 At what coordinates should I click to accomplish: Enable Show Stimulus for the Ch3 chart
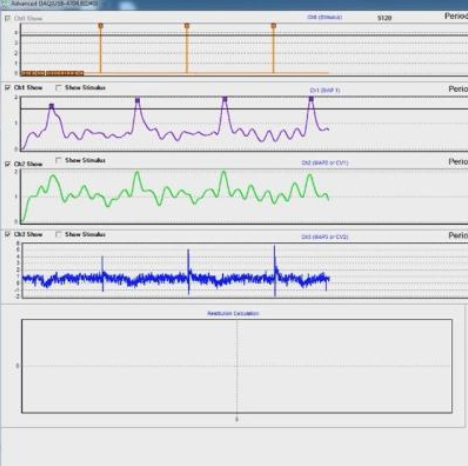[x=58, y=234]
